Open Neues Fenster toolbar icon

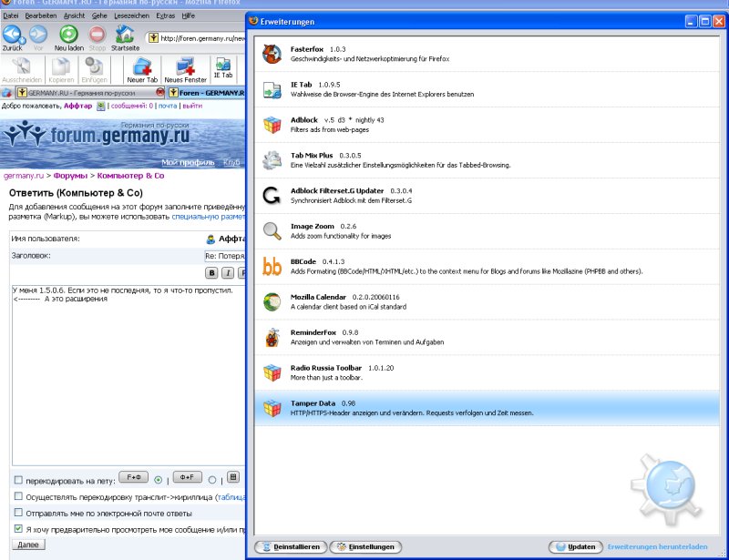pyautogui.click(x=185, y=66)
